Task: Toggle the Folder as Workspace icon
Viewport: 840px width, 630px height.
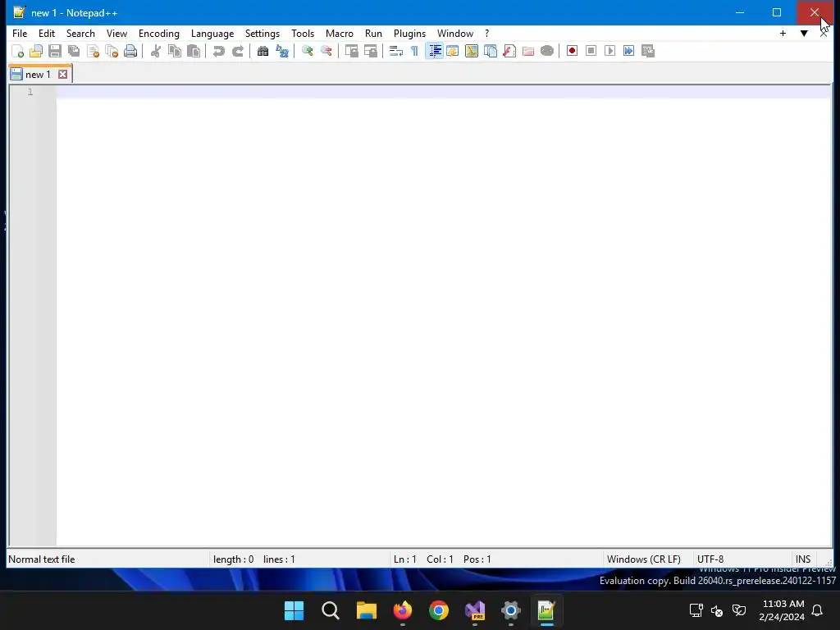Action: (528, 51)
